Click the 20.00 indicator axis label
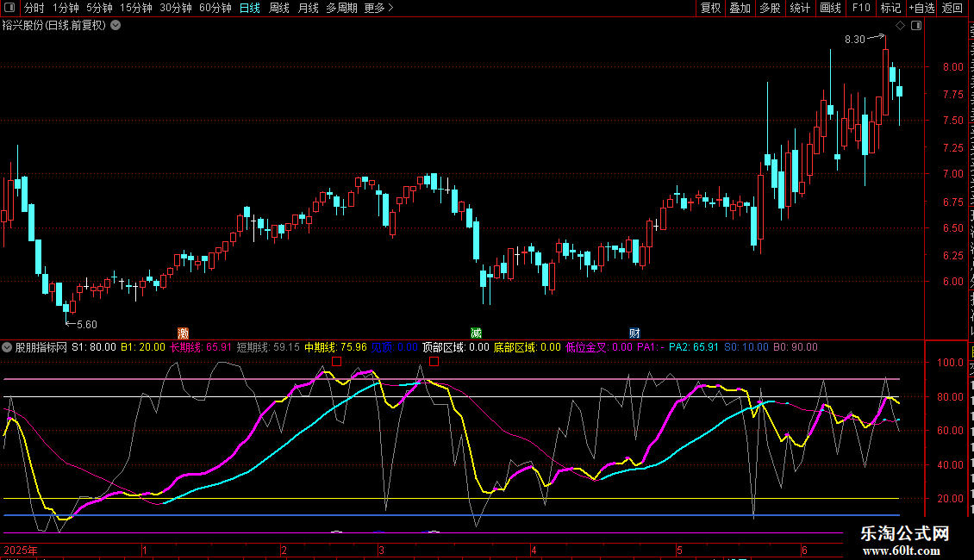 tap(950, 498)
